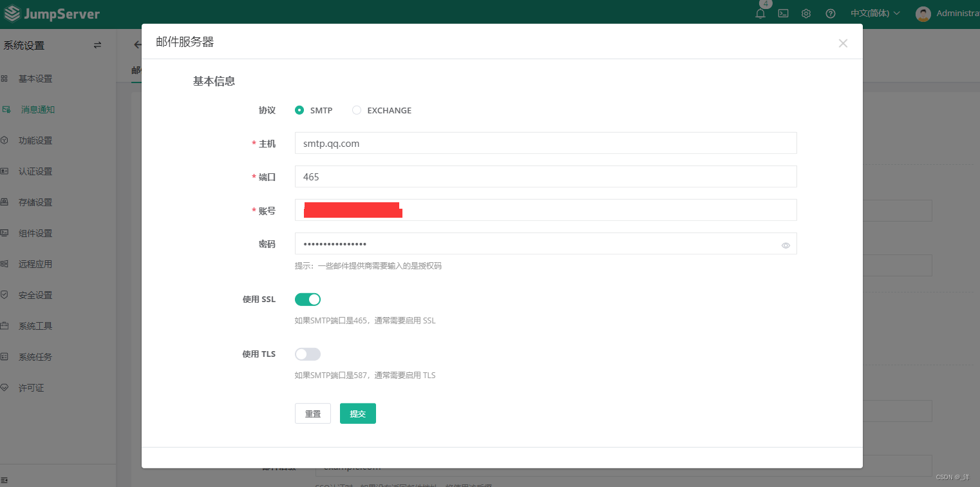Viewport: 980px width, 487px height.
Task: Click the swap view icon beside 系统设置
Action: [97, 45]
